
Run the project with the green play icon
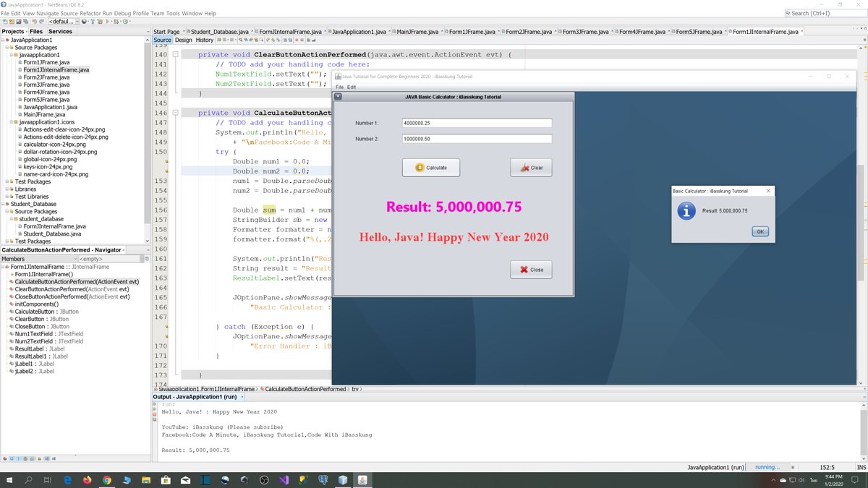point(107,21)
